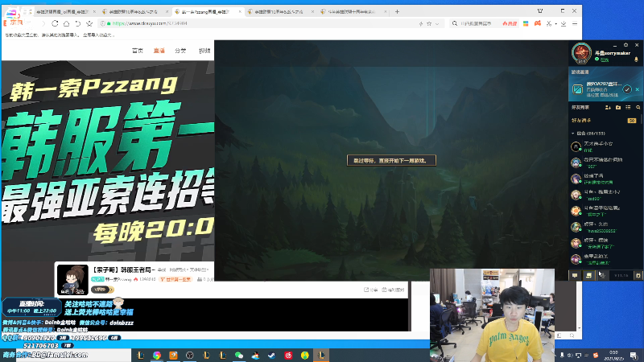Viewport: 644px width, 362px height.
Task: Click the OBS Studio taskbar icon
Action: (x=190, y=355)
